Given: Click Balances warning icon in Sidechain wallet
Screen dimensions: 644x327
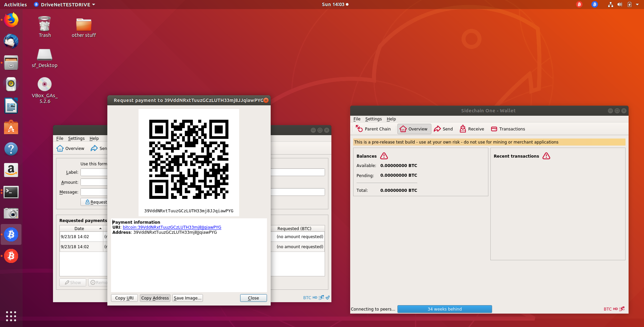Looking at the screenshot, I should 384,156.
